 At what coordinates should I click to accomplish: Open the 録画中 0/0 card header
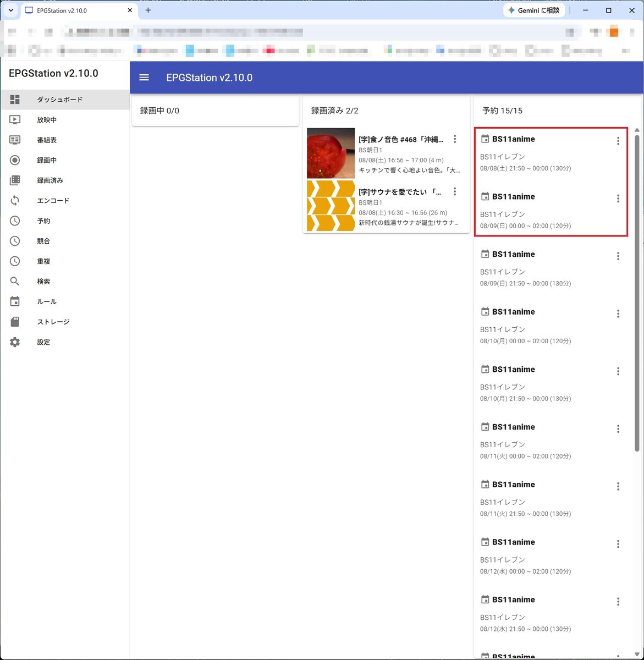pos(215,111)
